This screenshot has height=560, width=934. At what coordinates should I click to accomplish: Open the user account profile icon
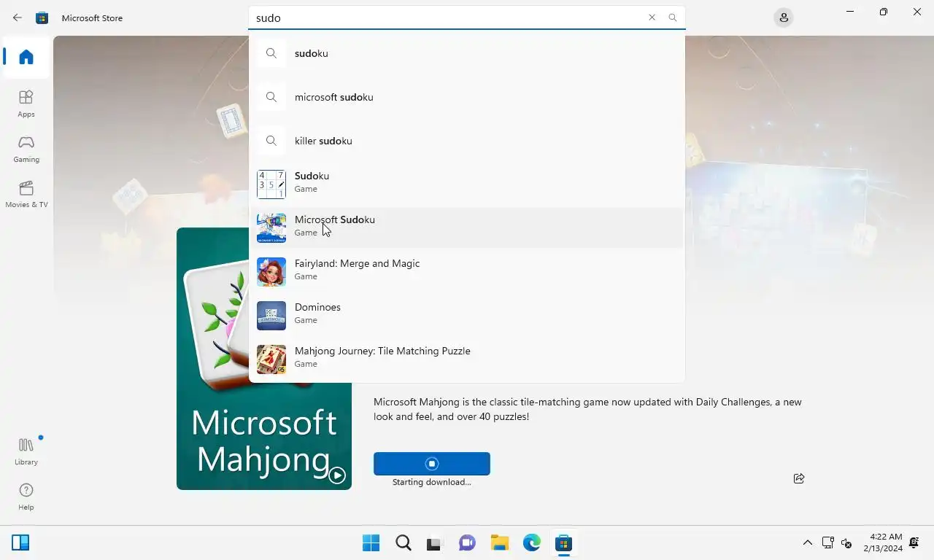[784, 17]
